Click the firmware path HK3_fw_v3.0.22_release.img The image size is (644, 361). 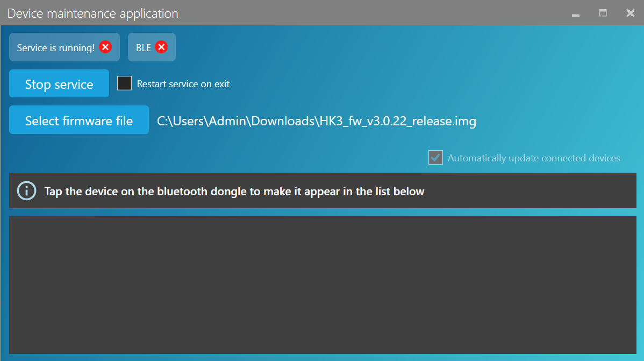pyautogui.click(x=316, y=121)
